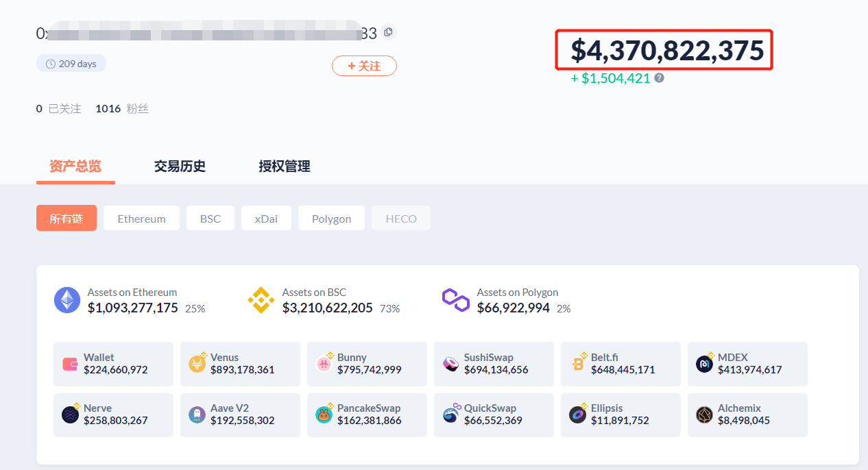Viewport: 868px width, 470px height.
Task: Switch filter to xDai chain
Action: pos(266,218)
